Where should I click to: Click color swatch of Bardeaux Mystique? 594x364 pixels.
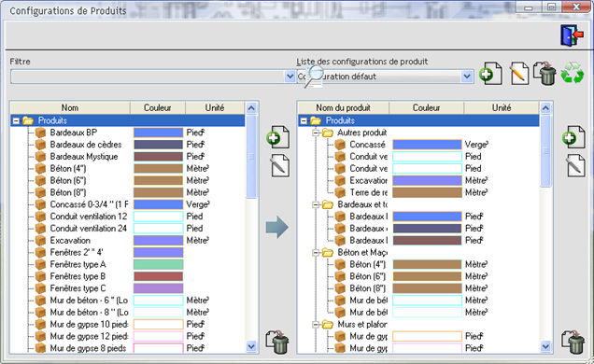tap(159, 157)
